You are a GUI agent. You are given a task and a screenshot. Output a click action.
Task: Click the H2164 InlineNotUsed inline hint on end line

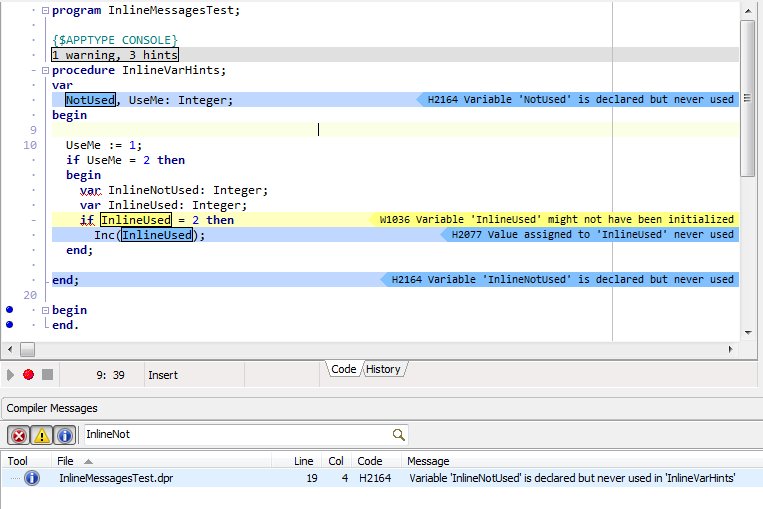click(x=562, y=279)
